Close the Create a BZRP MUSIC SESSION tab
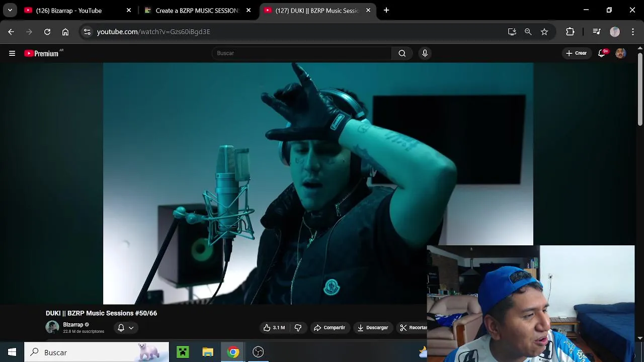 coord(249,10)
